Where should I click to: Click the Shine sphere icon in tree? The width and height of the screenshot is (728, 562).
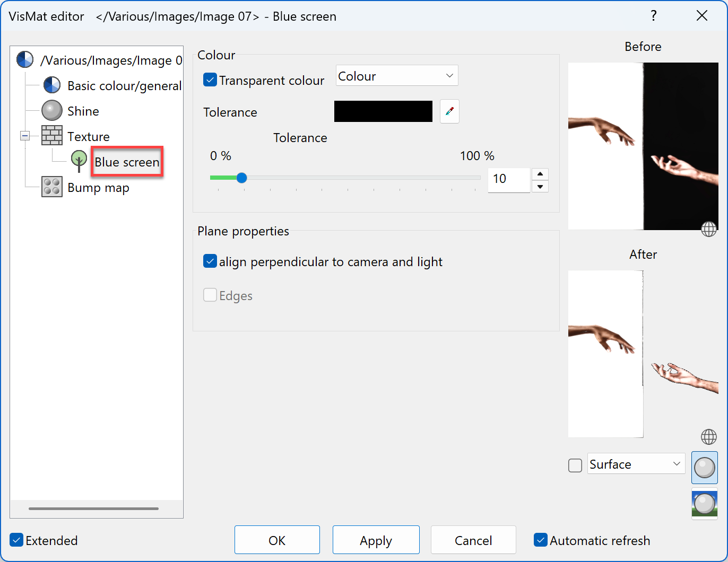coord(52,111)
